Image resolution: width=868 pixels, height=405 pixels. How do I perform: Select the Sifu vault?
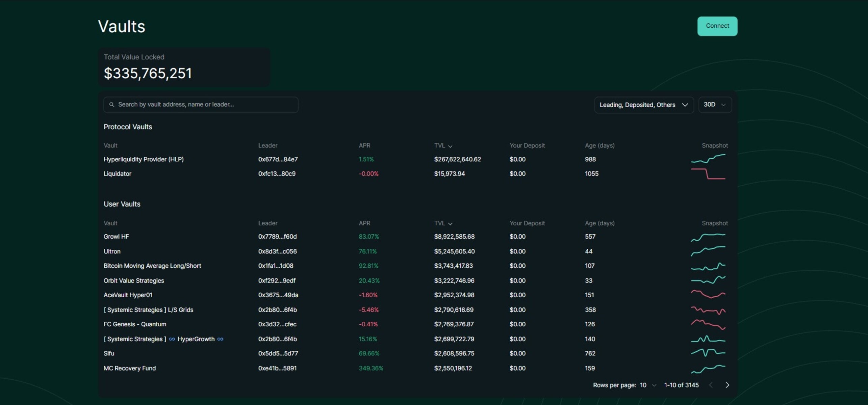[109, 353]
